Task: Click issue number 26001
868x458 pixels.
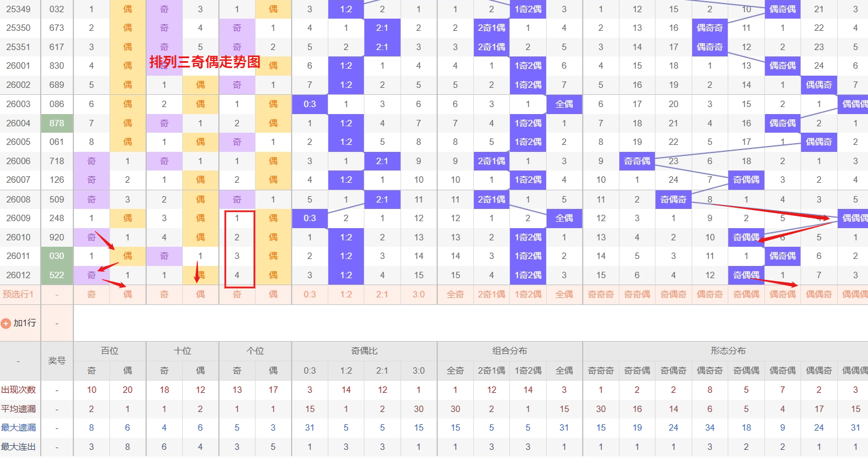Action: [x=18, y=66]
